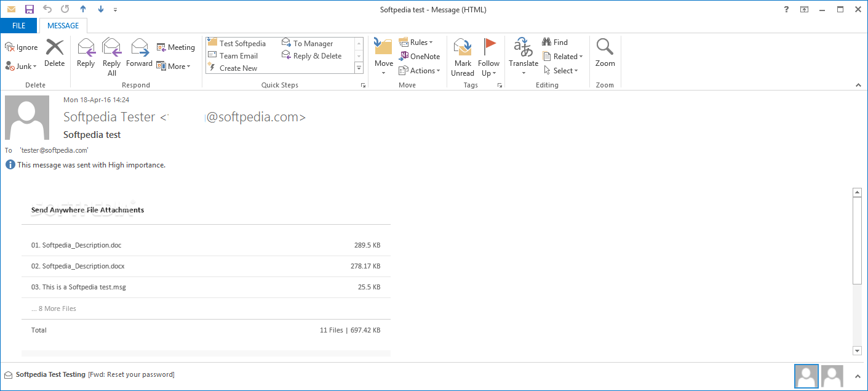This screenshot has width=868, height=391.
Task: Click the Zoom magnifier
Action: point(605,53)
